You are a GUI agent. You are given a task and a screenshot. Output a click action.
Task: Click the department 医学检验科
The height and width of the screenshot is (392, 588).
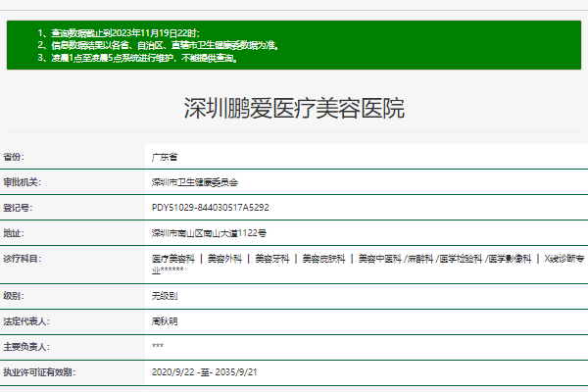point(461,259)
